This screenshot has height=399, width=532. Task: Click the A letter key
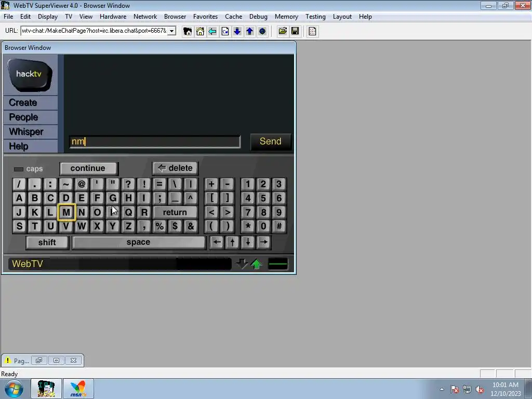pos(19,198)
